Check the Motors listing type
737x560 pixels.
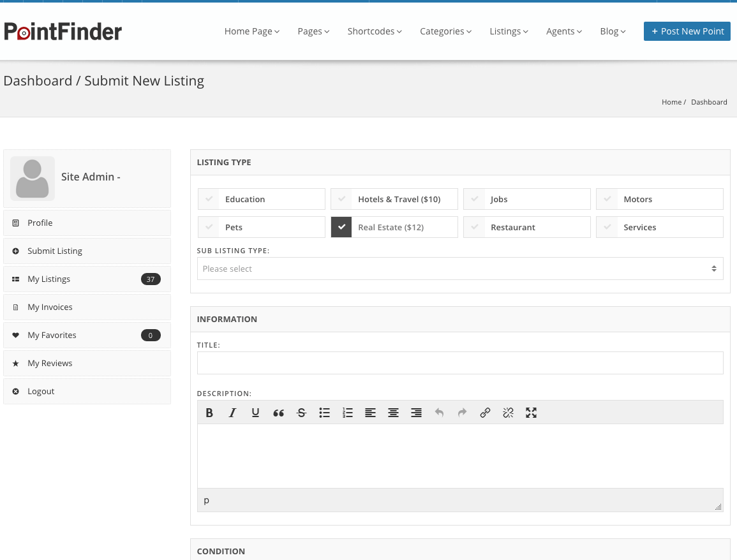pos(607,199)
